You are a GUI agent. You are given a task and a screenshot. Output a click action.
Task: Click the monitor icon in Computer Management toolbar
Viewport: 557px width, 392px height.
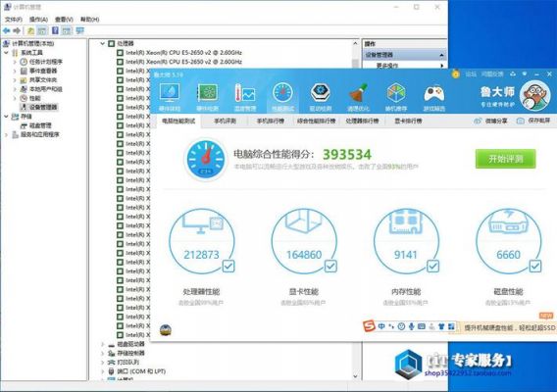pos(80,30)
